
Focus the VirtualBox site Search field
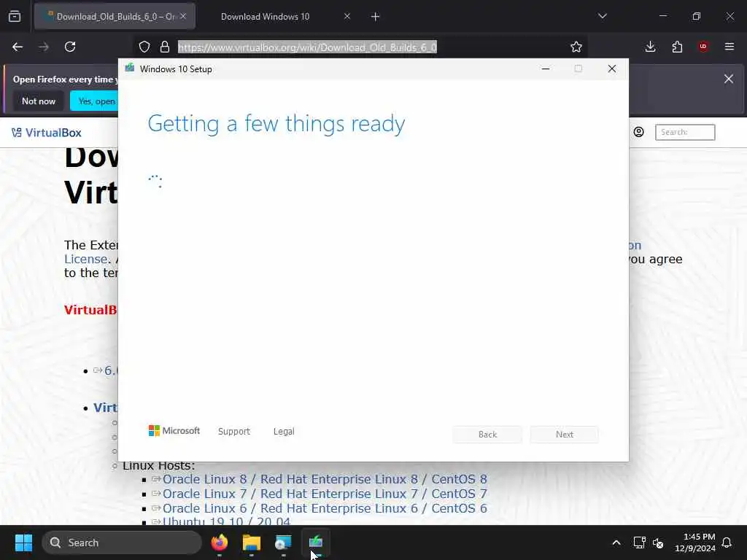(x=685, y=132)
